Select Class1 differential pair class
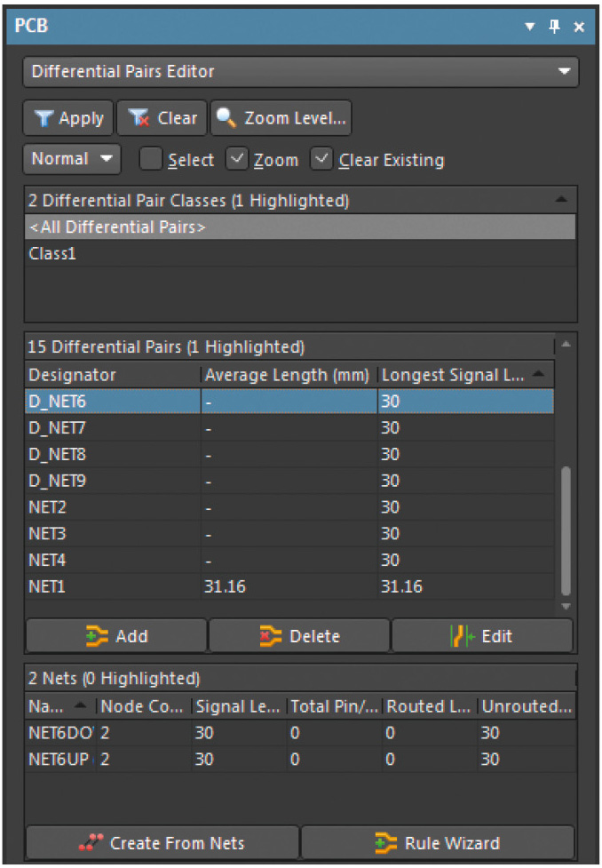This screenshot has width=602, height=868. click(x=53, y=253)
